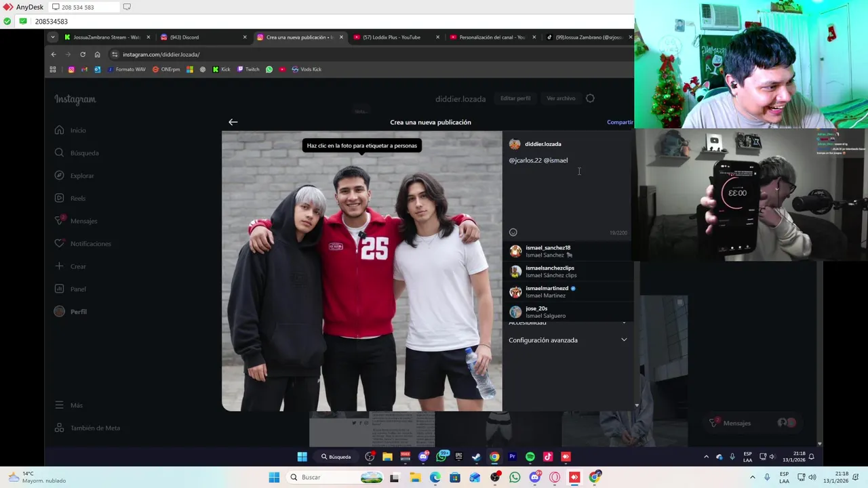
Task: Open Spotify in the remote taskbar
Action: [530, 457]
